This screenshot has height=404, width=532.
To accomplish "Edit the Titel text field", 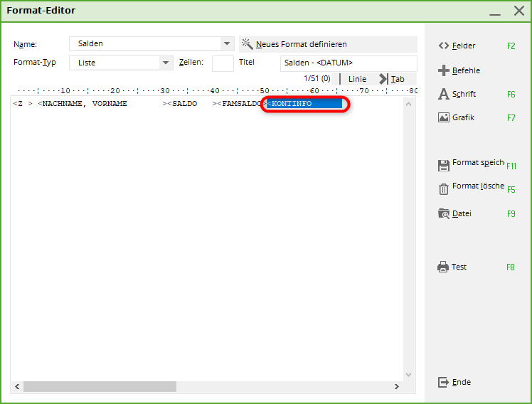I will [348, 63].
